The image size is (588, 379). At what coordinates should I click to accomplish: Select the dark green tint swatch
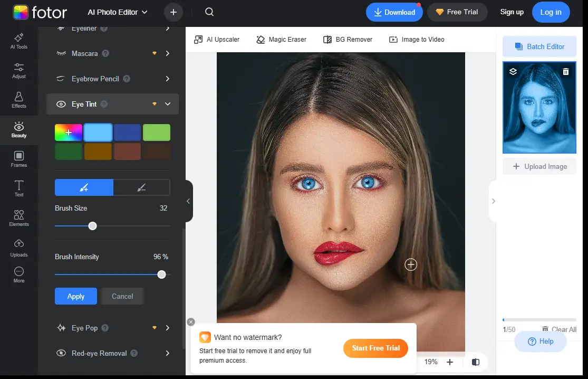coord(69,151)
